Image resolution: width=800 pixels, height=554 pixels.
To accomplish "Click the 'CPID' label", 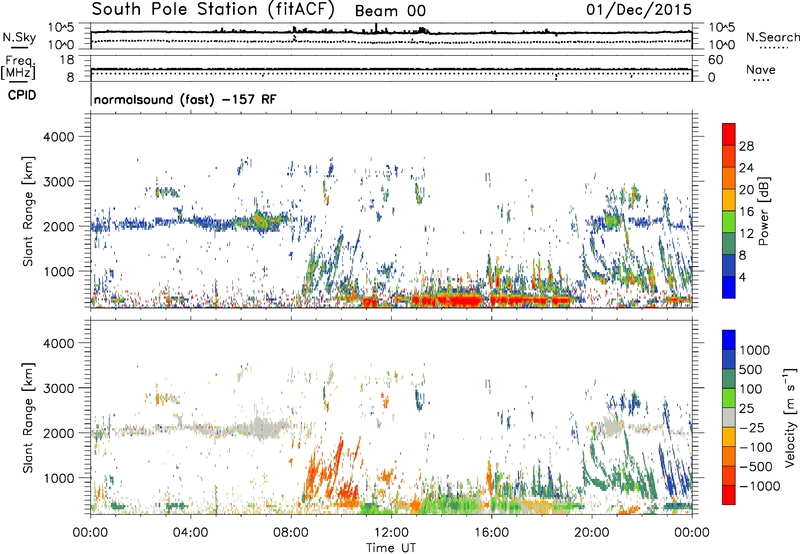I will (x=22, y=95).
